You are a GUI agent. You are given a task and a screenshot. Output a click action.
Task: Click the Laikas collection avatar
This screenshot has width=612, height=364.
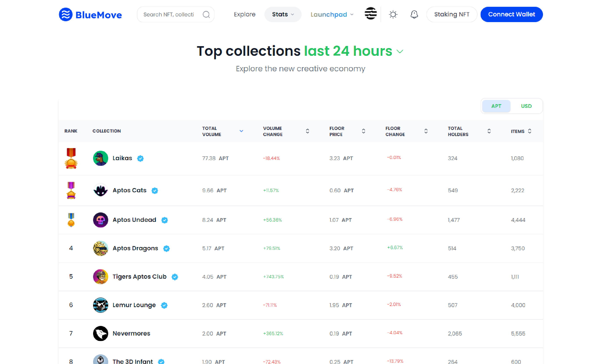click(101, 158)
